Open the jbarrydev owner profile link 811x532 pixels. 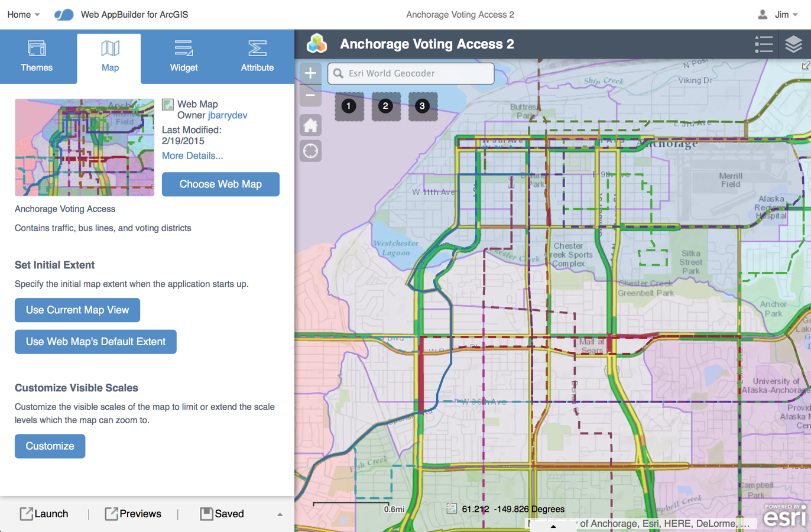pos(228,115)
